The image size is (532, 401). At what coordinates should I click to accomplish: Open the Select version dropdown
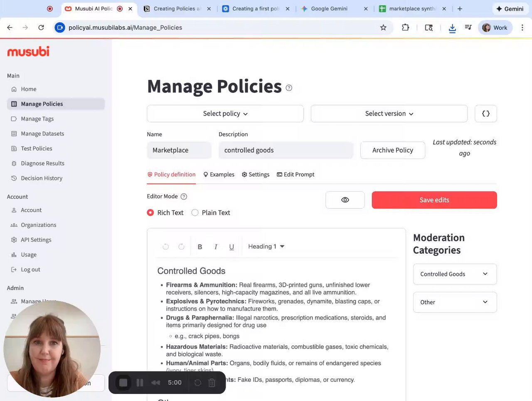(x=389, y=113)
